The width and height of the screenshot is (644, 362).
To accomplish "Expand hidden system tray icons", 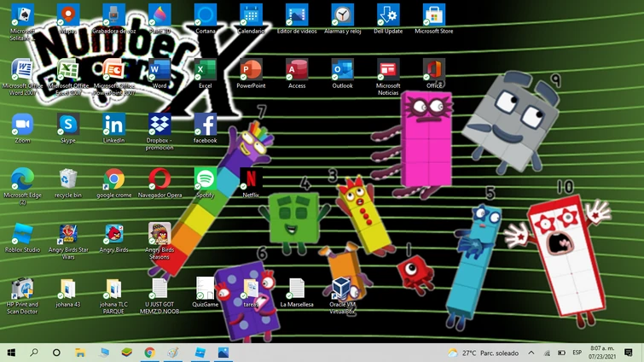I will (531, 353).
